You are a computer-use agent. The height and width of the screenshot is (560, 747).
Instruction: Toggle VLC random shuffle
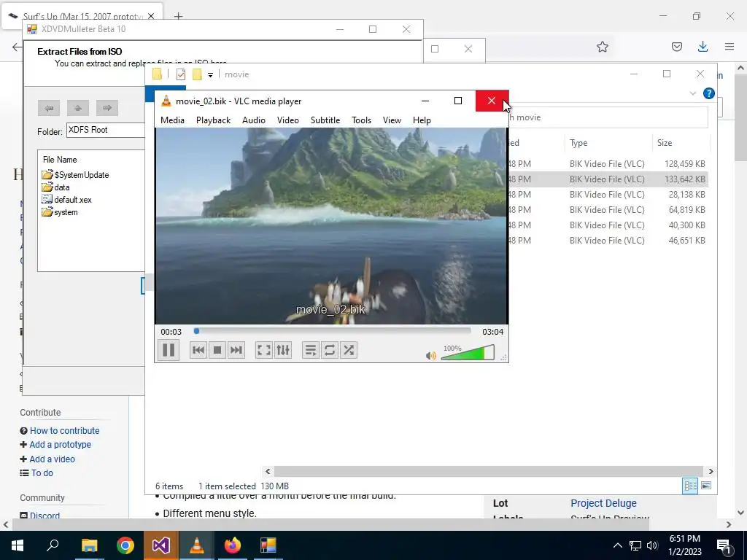349,350
